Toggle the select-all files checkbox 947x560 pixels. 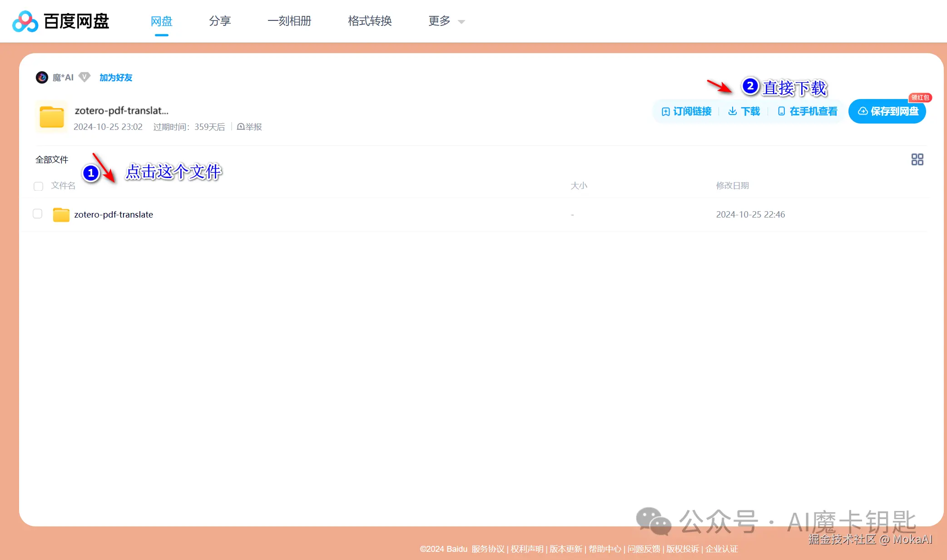(x=38, y=186)
